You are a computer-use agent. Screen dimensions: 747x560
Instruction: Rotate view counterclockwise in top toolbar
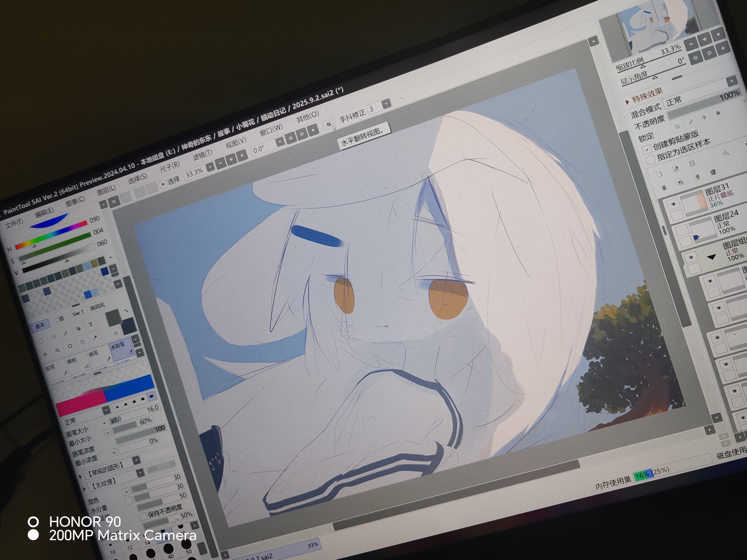tap(290, 139)
